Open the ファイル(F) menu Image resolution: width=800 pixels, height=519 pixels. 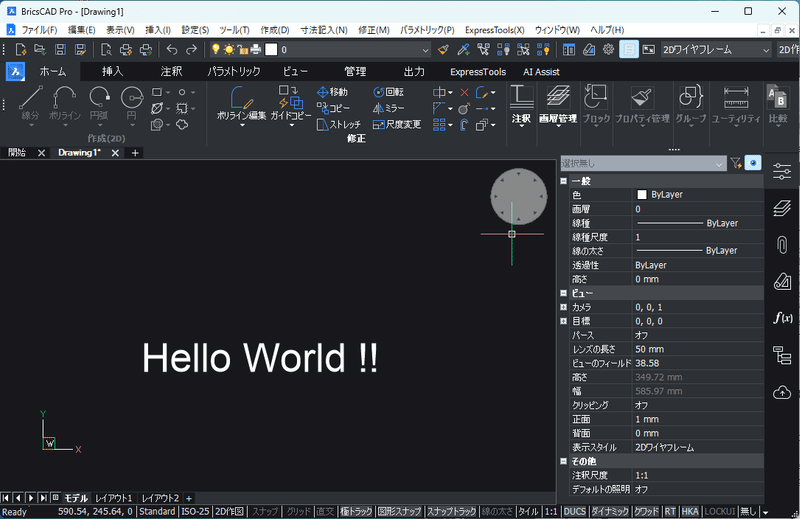click(x=39, y=30)
